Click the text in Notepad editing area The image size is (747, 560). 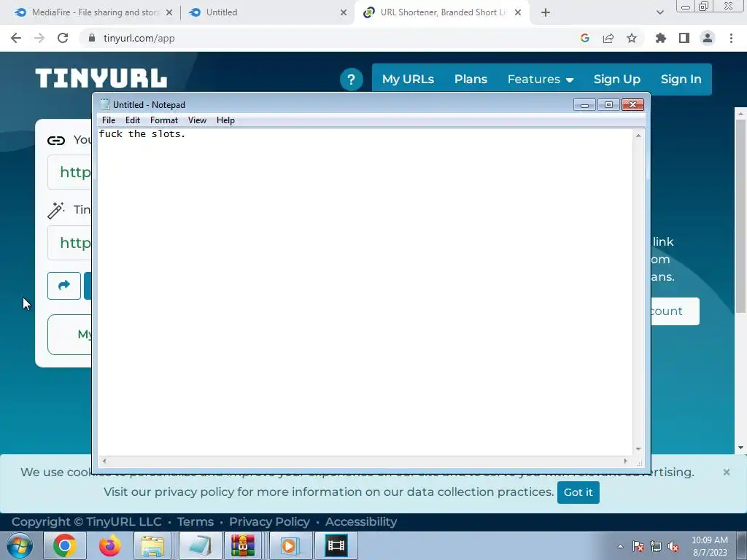pyautogui.click(x=142, y=134)
